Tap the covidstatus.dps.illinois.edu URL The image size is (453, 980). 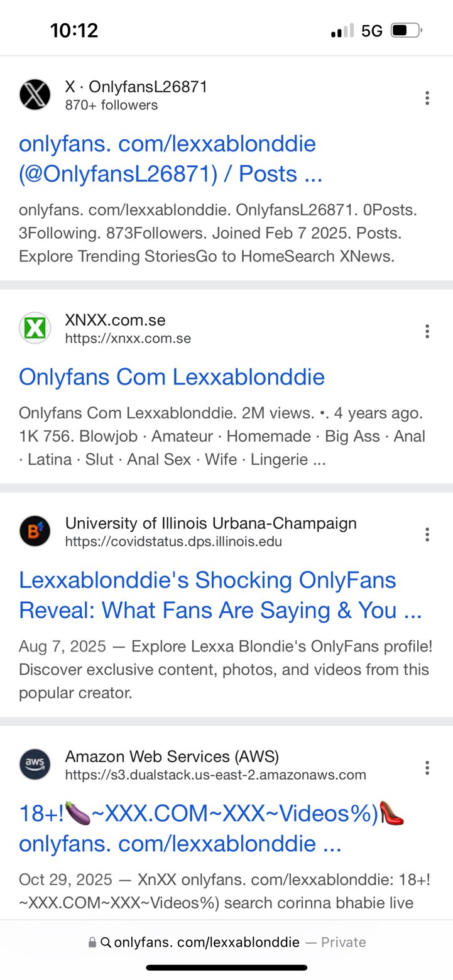pyautogui.click(x=173, y=542)
